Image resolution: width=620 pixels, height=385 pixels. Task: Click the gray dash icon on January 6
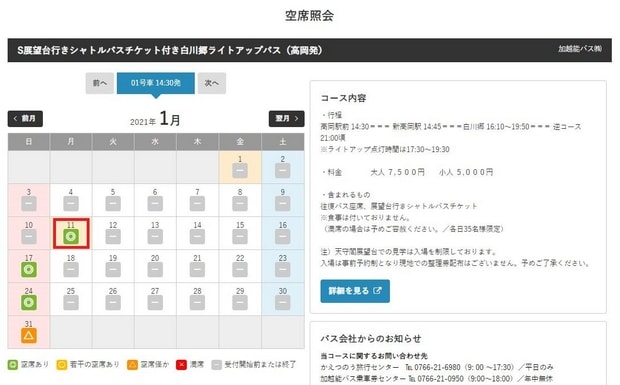click(x=155, y=204)
